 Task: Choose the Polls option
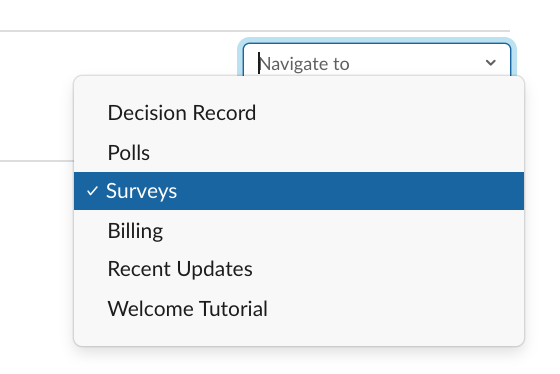(x=299, y=153)
